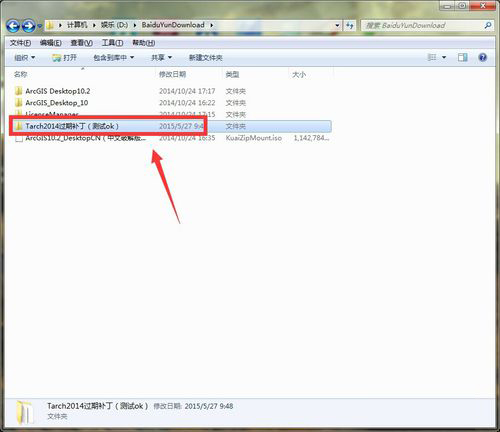Show the preview pane icon
500x432 pixels.
463,57
